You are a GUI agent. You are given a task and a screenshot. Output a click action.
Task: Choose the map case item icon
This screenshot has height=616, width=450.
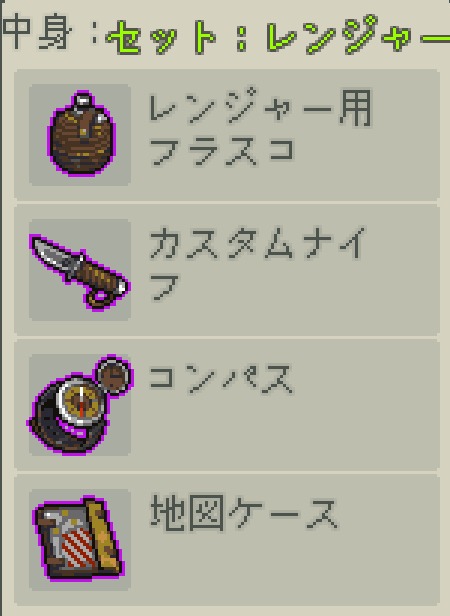(x=80, y=540)
